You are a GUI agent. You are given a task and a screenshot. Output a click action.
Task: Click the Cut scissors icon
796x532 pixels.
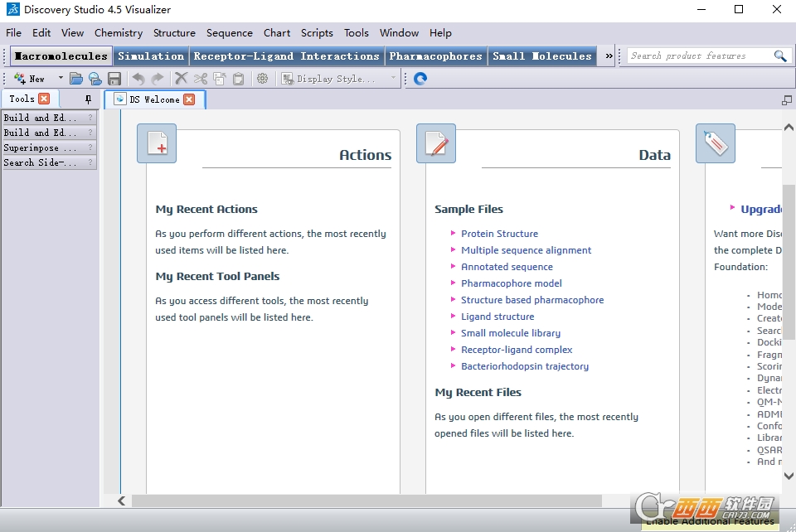point(201,79)
